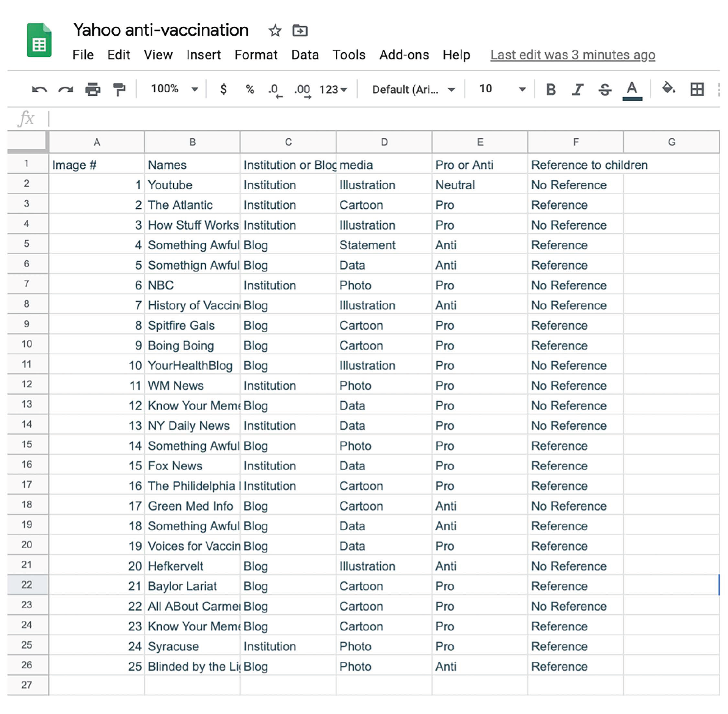Toggle bold formatting
This screenshot has width=728, height=714.
tap(551, 90)
